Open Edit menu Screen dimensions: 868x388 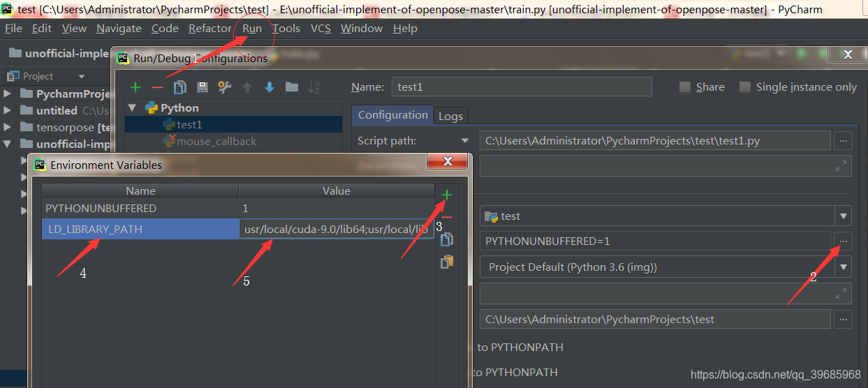click(42, 29)
